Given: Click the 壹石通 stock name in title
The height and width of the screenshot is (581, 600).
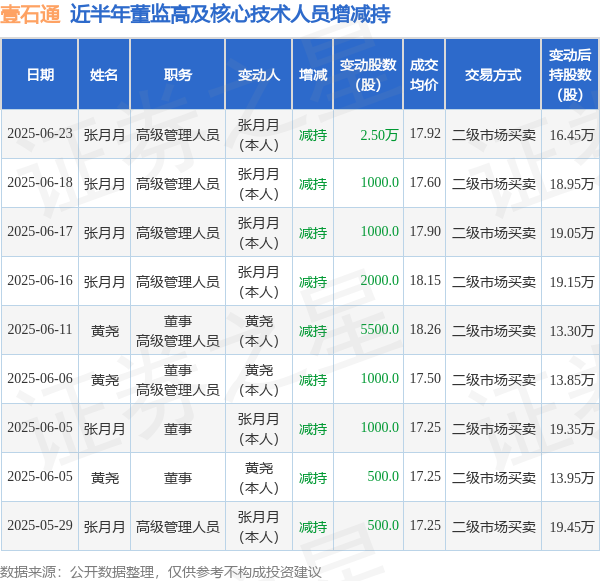Looking at the screenshot, I should click(30, 14).
